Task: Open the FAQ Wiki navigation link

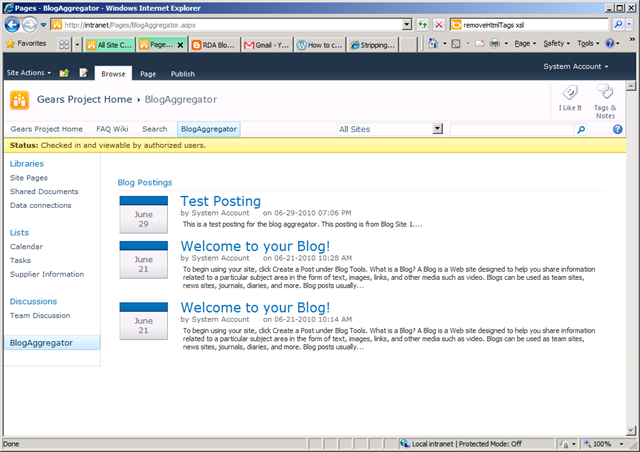Action: 112,129
